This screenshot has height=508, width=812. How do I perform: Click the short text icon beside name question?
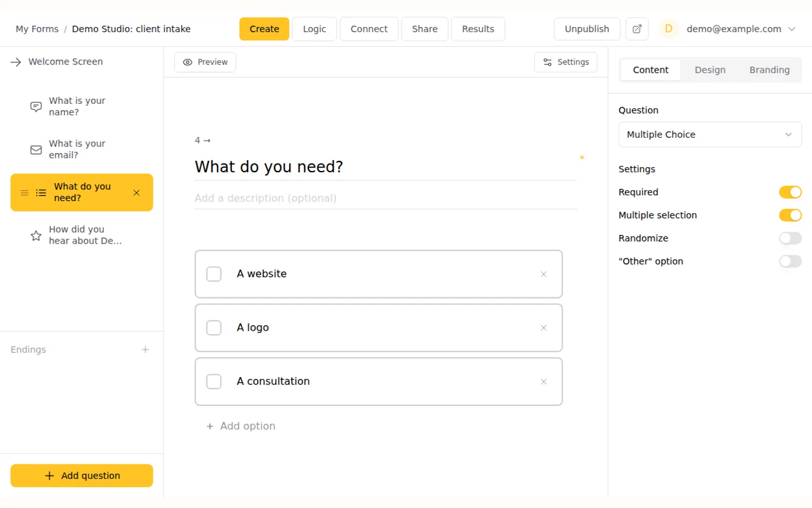click(36, 107)
